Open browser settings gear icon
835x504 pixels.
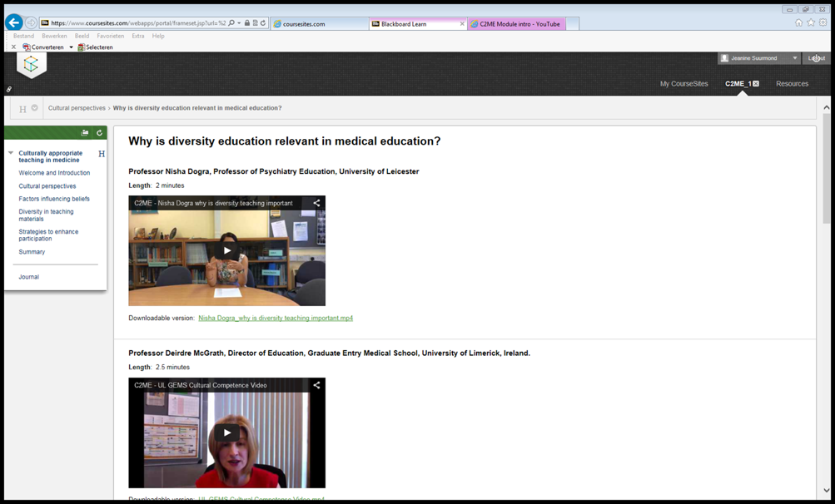pyautogui.click(x=823, y=23)
